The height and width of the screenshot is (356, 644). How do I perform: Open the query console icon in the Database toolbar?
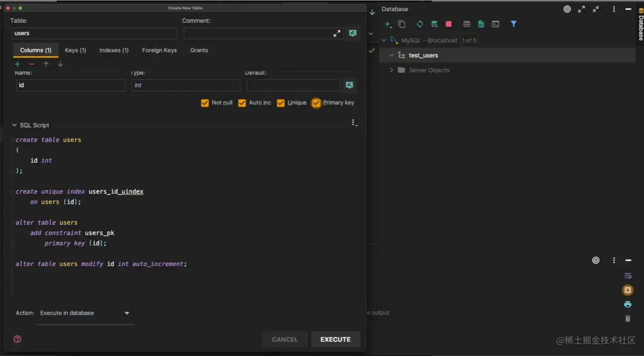click(495, 24)
